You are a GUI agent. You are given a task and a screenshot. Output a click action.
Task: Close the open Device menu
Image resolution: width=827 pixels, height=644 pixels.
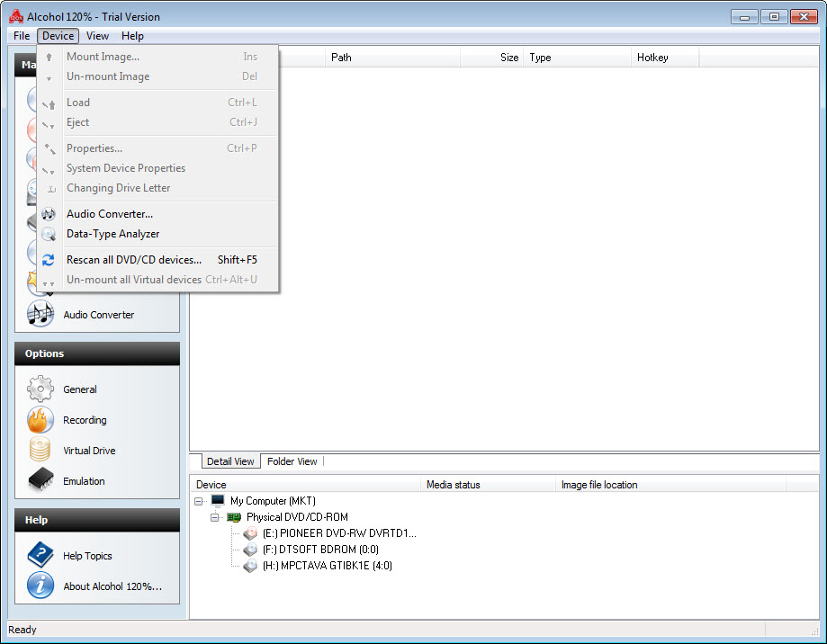58,36
